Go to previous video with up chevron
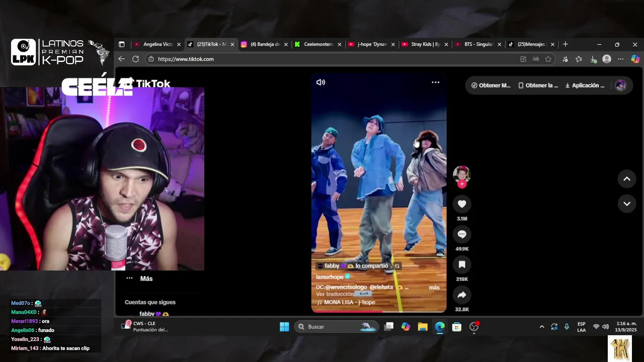 tap(627, 178)
